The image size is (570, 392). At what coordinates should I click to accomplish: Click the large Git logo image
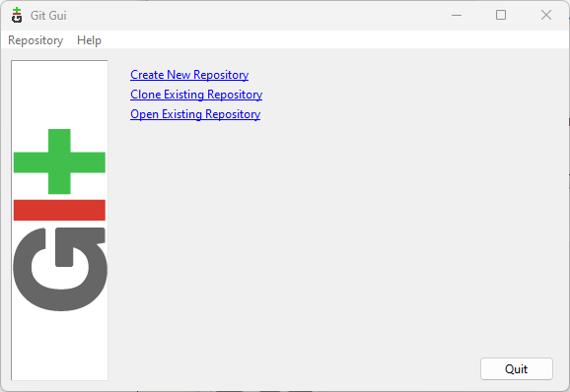pos(59,220)
